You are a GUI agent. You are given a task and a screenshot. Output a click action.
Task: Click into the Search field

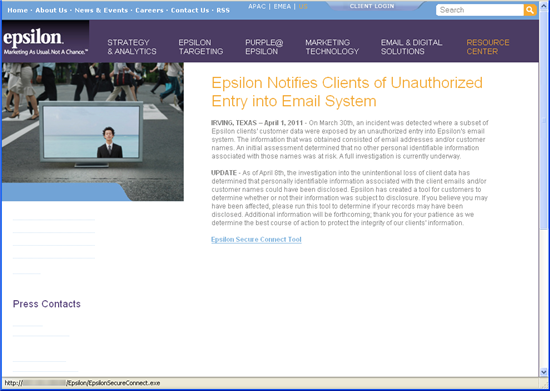(x=480, y=10)
